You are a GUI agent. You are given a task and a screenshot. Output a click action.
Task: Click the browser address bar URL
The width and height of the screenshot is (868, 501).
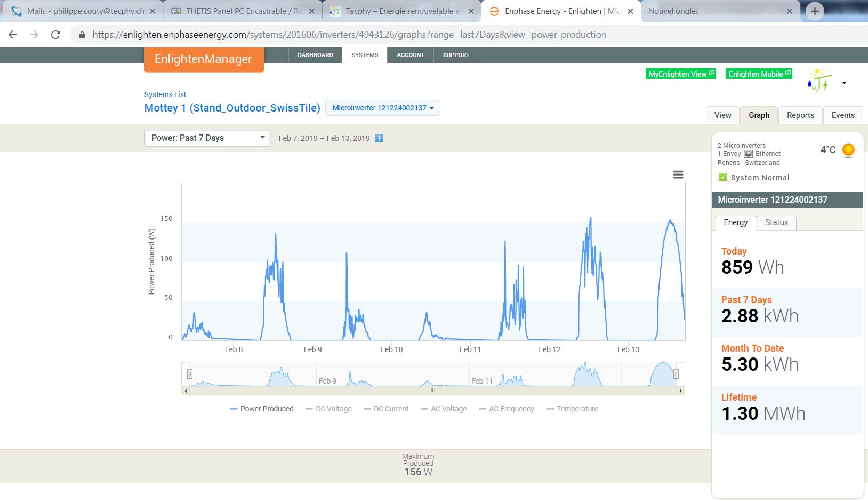pos(349,35)
